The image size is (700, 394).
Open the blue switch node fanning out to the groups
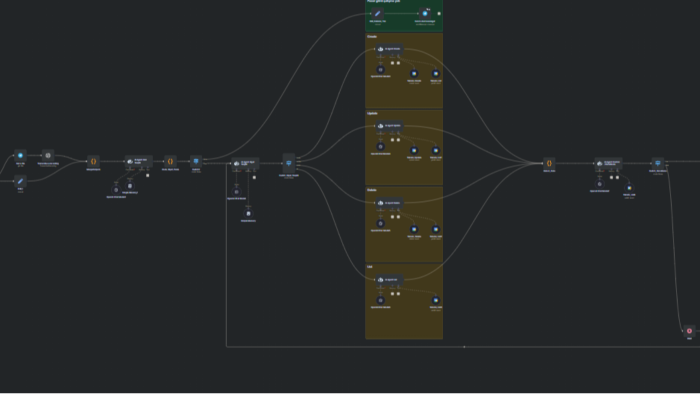(289, 163)
